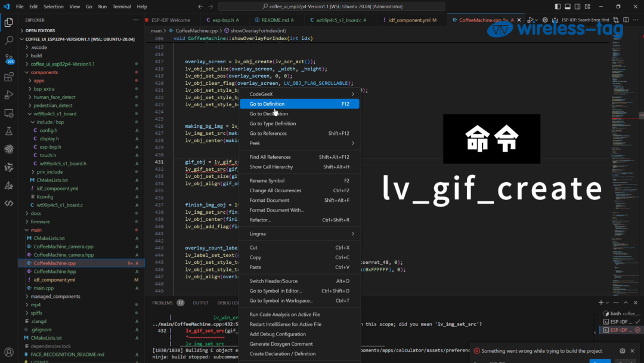The width and height of the screenshot is (644, 363).
Task: Open the Search view in activity bar
Action: tap(9, 41)
